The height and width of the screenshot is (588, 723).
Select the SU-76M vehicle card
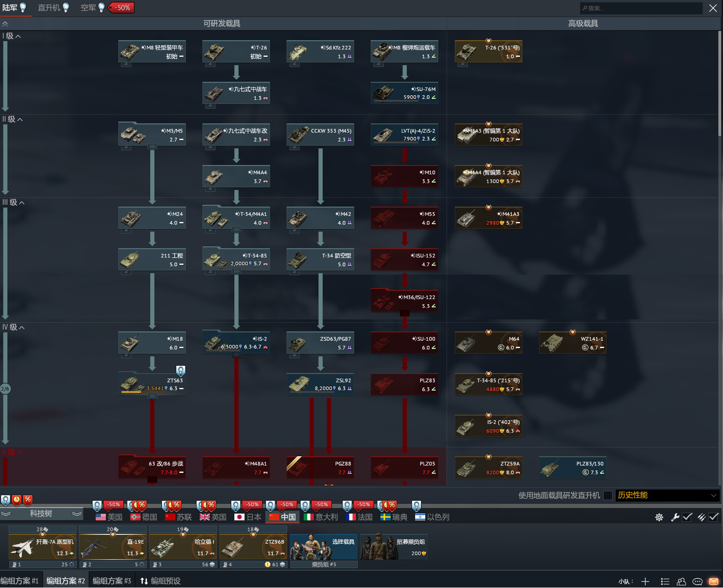tap(404, 93)
